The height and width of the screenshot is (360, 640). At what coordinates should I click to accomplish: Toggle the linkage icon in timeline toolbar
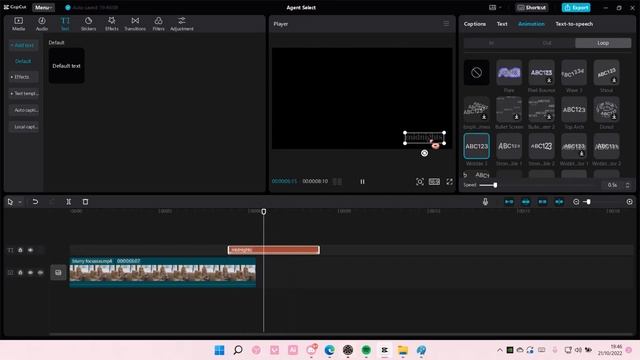coord(542,202)
